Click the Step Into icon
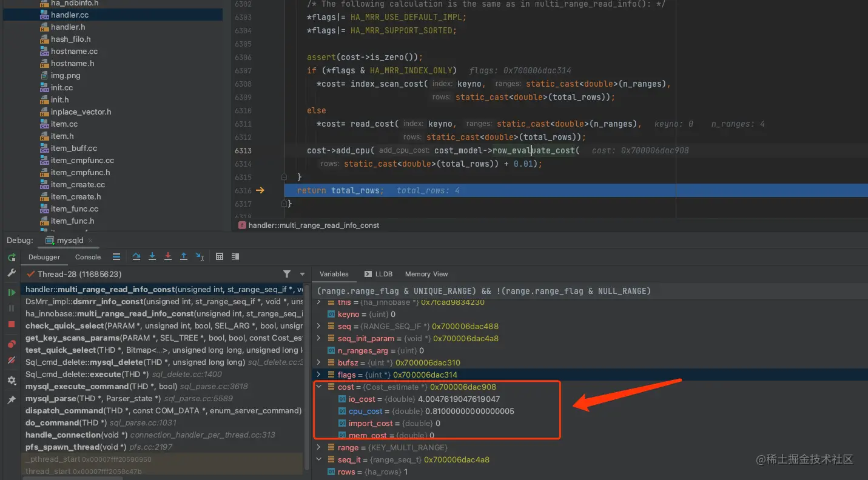The height and width of the screenshot is (480, 868). pos(152,257)
